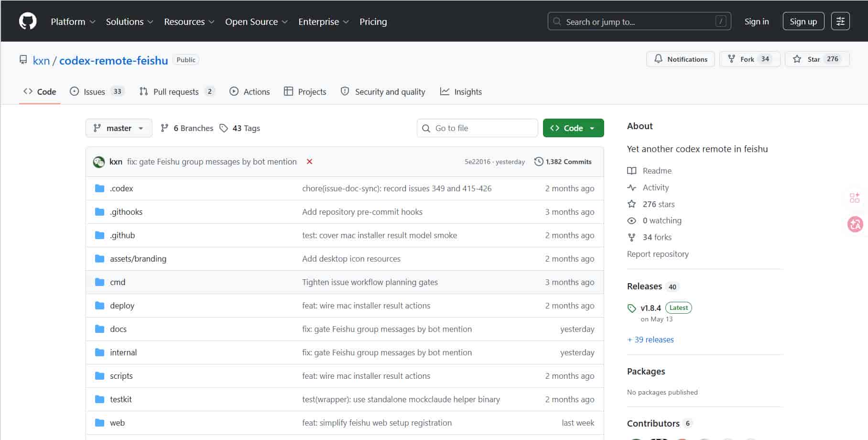Open commit hash 5e22016

pyautogui.click(x=477, y=162)
